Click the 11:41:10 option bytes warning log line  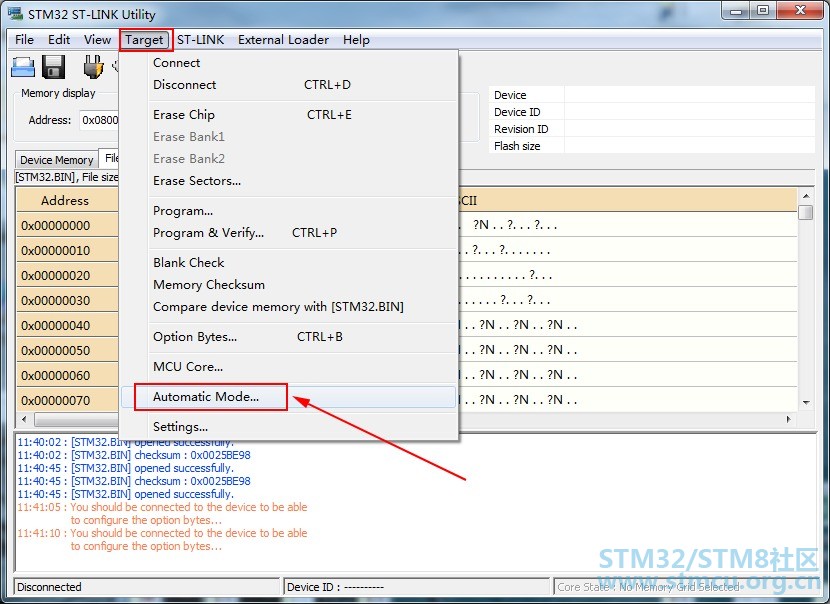pyautogui.click(x=163, y=539)
